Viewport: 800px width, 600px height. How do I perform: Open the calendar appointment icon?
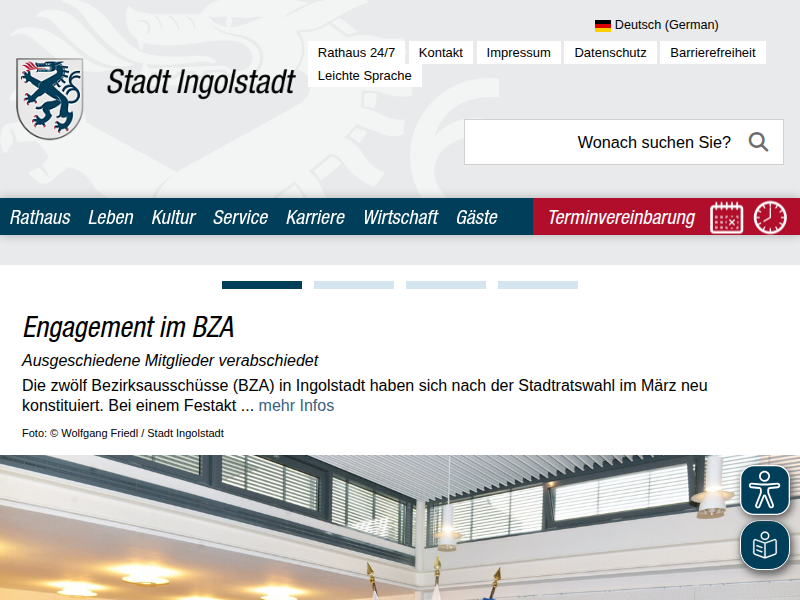727,217
